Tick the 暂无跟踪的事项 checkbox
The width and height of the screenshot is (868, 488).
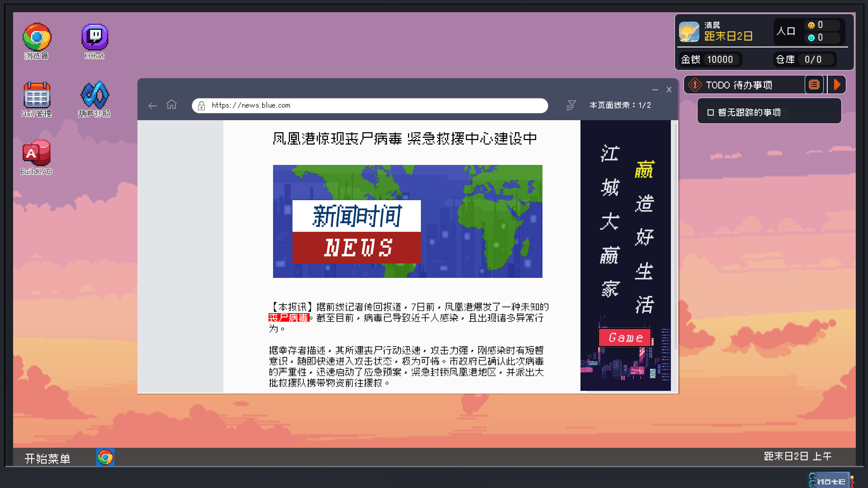[710, 113]
